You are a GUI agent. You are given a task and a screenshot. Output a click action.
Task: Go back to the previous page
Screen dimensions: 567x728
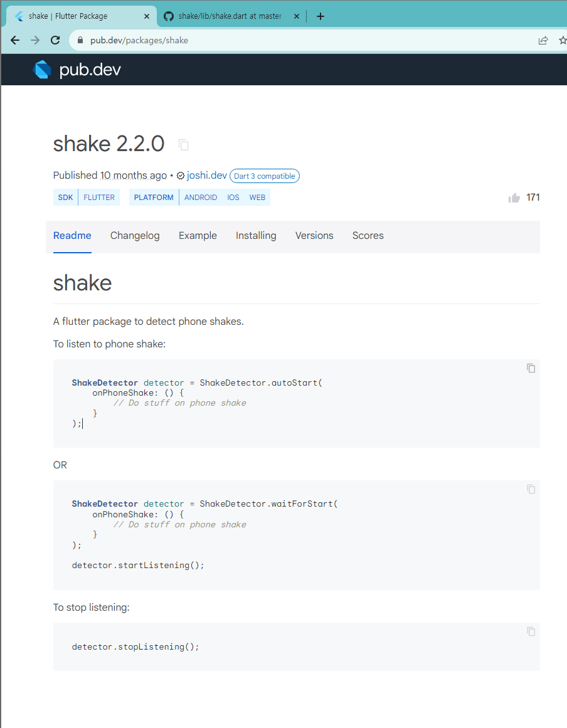point(15,40)
